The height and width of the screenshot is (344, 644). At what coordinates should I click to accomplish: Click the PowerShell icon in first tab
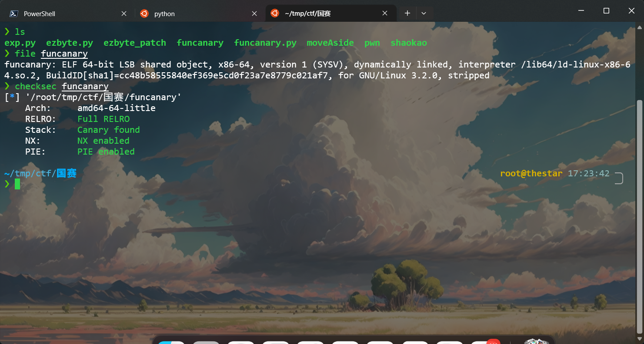14,13
